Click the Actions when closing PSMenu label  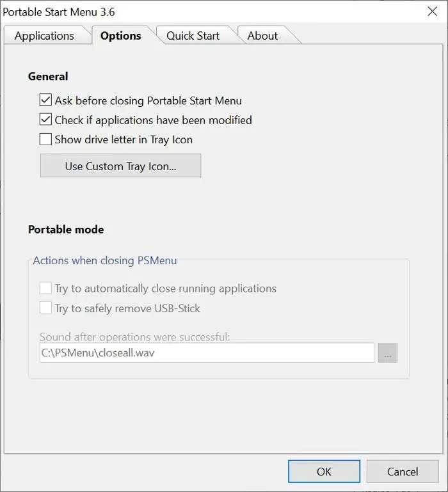pos(105,260)
